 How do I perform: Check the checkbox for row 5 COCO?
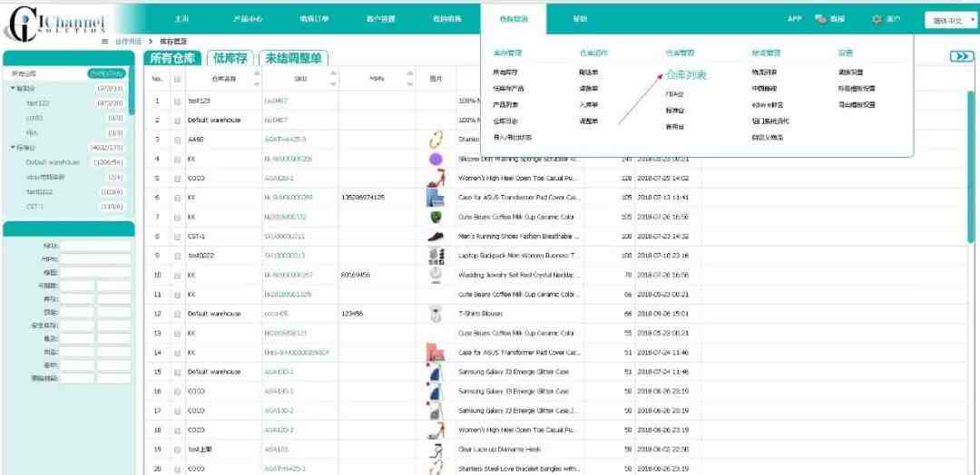click(x=178, y=179)
